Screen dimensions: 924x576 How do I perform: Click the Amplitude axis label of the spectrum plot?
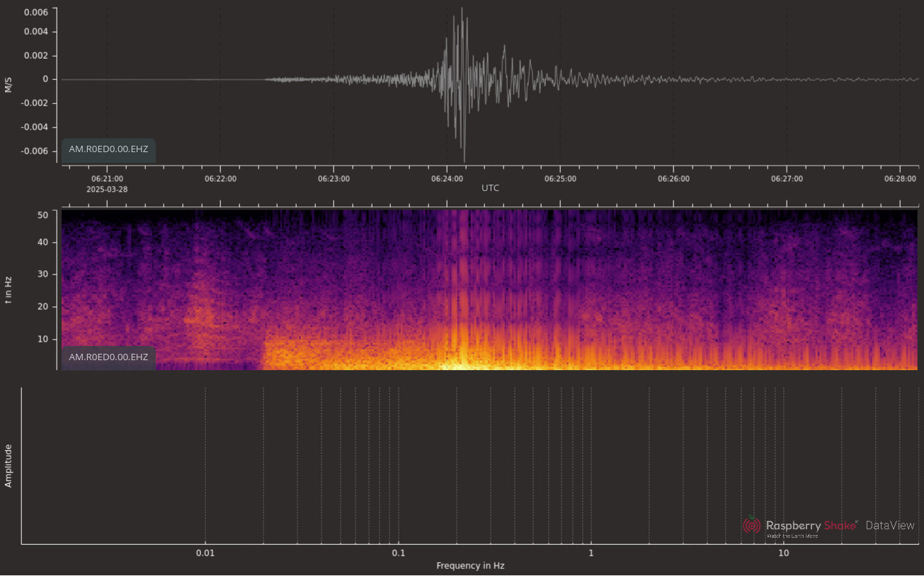(x=8, y=466)
